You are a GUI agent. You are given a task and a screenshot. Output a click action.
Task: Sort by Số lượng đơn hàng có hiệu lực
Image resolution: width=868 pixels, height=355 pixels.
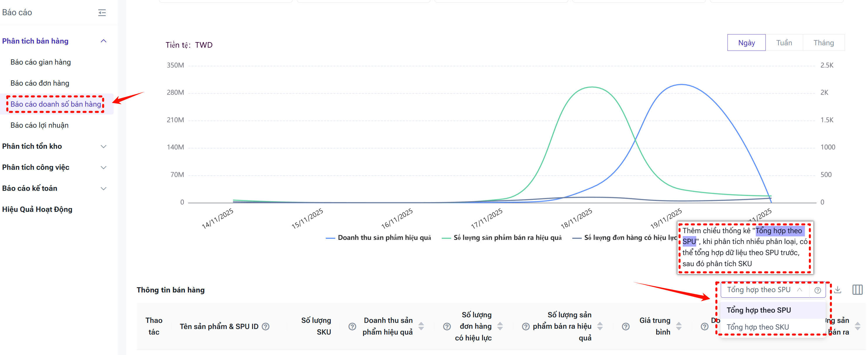(500, 326)
